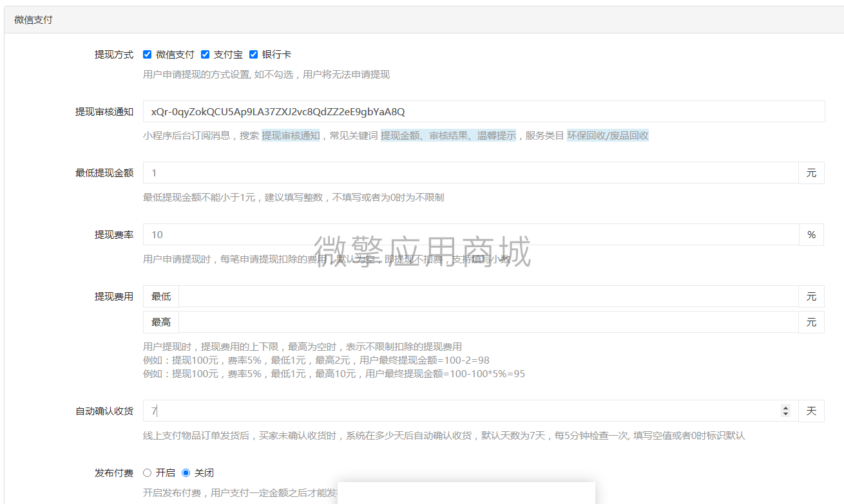844x504 pixels.
Task: Select the 关闭 radio button for 发布付费
Action: pyautogui.click(x=186, y=472)
